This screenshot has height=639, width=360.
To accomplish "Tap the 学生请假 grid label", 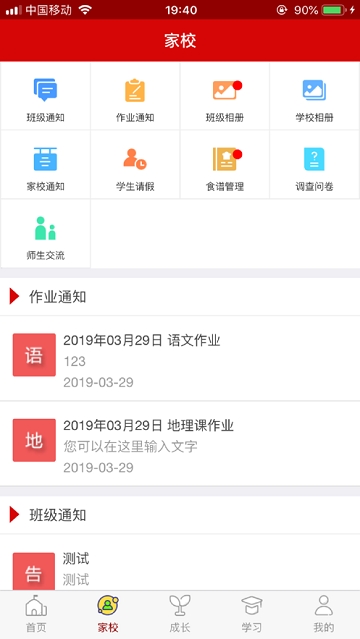I will (x=135, y=187).
